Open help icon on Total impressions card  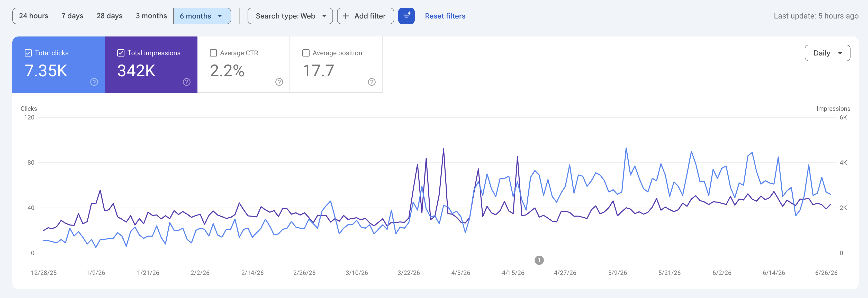[x=187, y=82]
